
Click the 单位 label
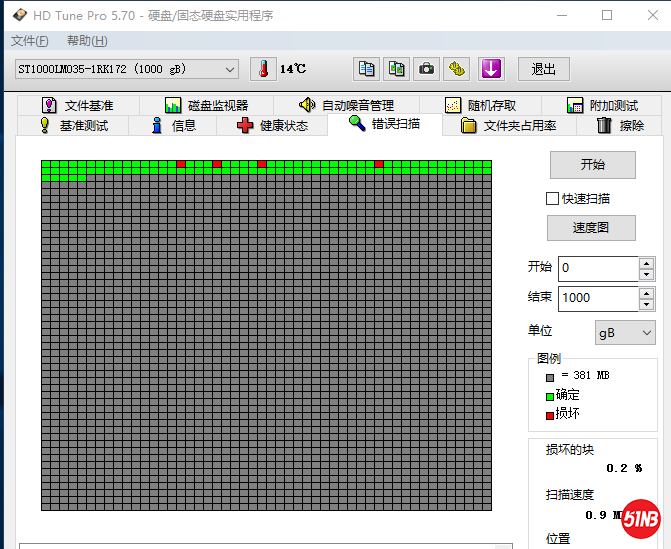[x=540, y=330]
